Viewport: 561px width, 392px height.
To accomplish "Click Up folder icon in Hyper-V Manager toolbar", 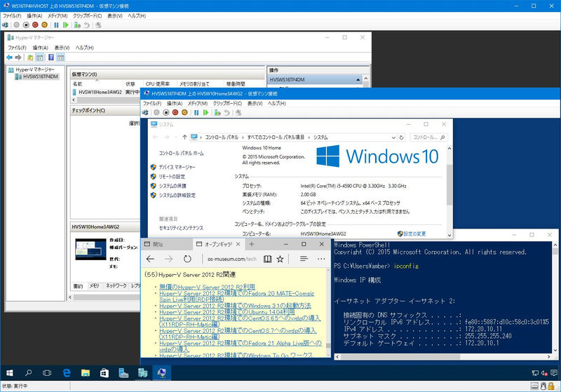I will pyautogui.click(x=30, y=58).
